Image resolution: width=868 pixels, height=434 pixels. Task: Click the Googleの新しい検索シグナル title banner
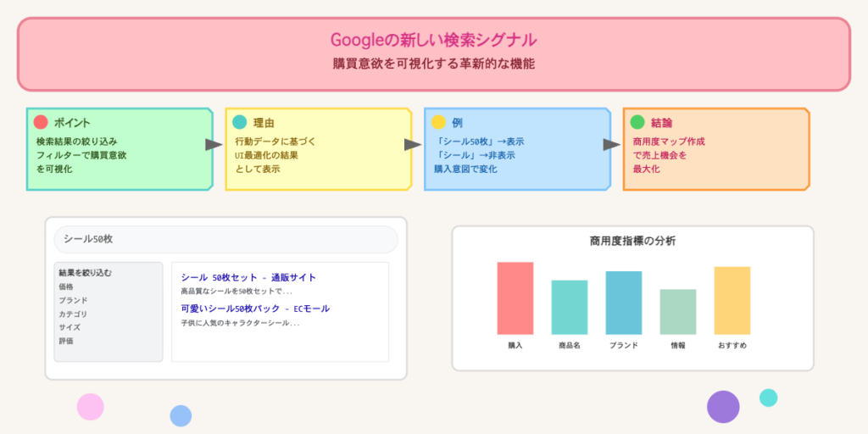[433, 53]
